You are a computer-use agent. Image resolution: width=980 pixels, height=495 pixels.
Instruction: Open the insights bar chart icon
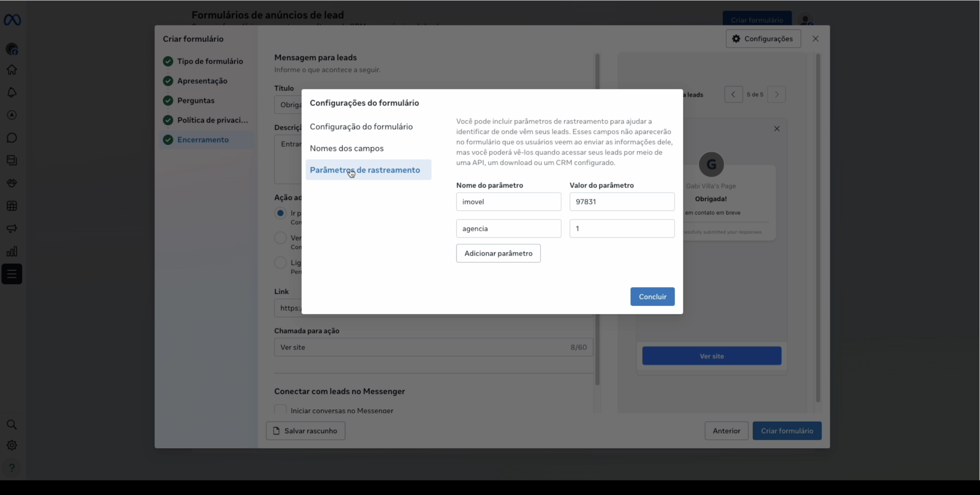pyautogui.click(x=12, y=251)
